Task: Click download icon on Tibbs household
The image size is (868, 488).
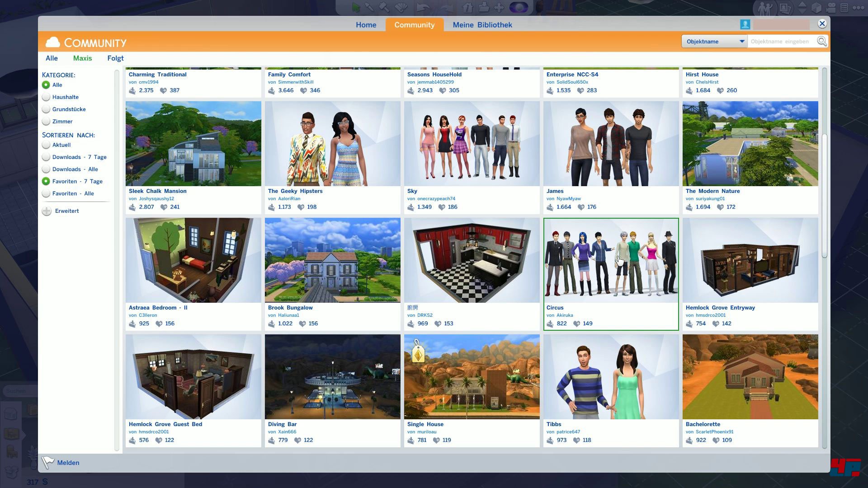Action: [550, 440]
